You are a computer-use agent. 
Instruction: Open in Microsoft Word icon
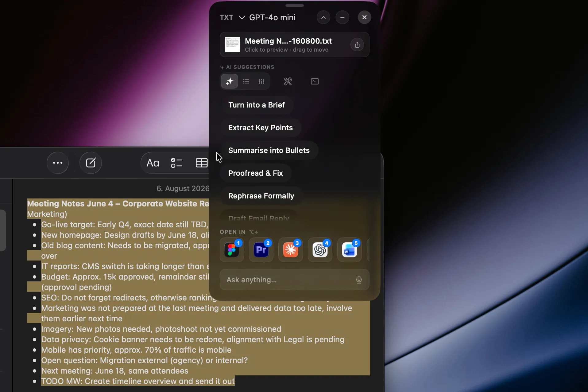(350, 250)
